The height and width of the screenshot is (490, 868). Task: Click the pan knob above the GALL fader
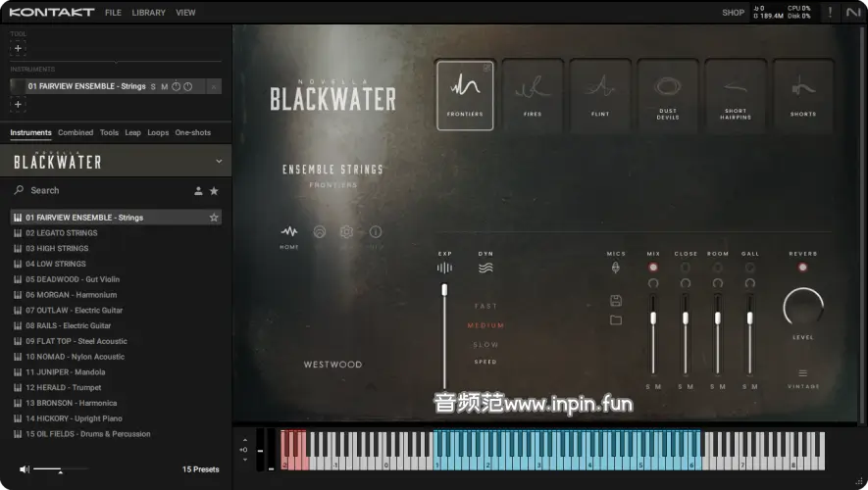click(750, 283)
